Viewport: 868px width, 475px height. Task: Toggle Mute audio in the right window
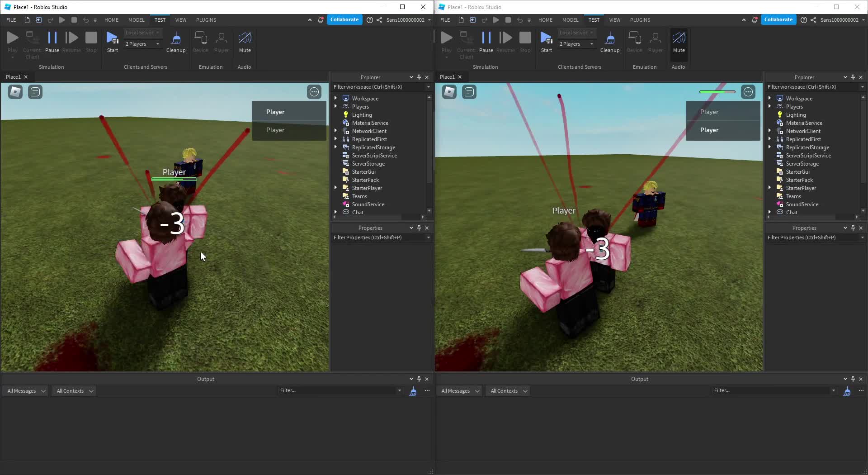(679, 38)
